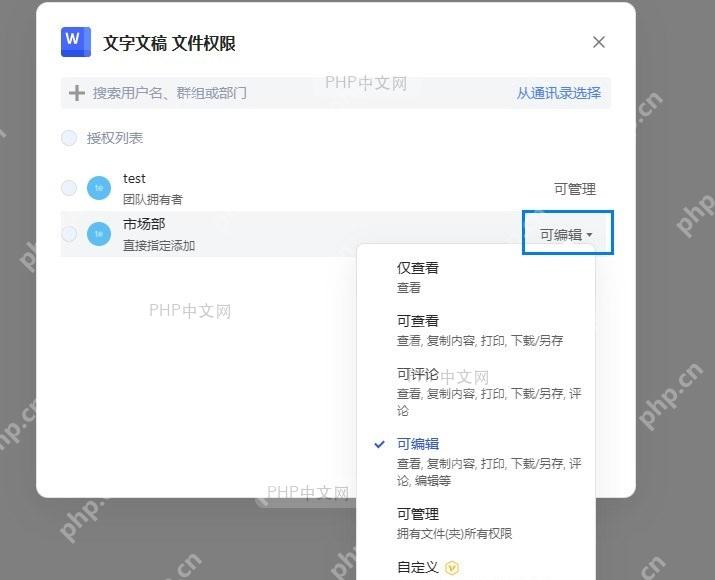Click the 文字文稿 文件权限 title
The width and height of the screenshot is (715, 580).
169,43
